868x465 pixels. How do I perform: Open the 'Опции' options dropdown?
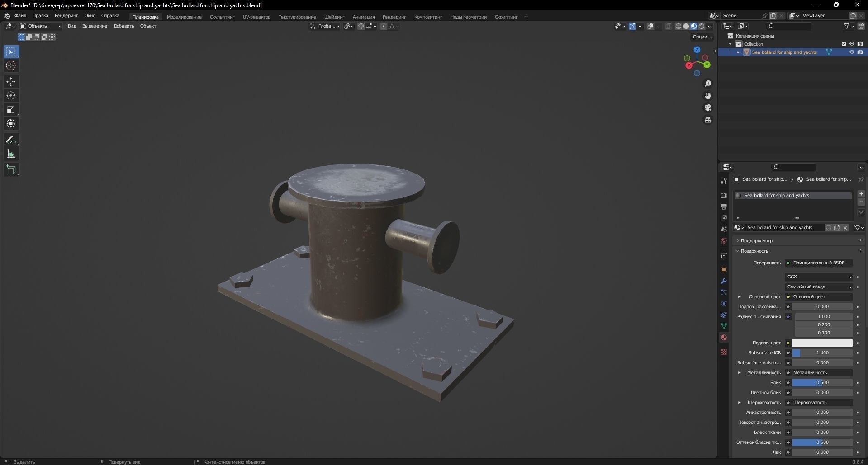(x=702, y=37)
